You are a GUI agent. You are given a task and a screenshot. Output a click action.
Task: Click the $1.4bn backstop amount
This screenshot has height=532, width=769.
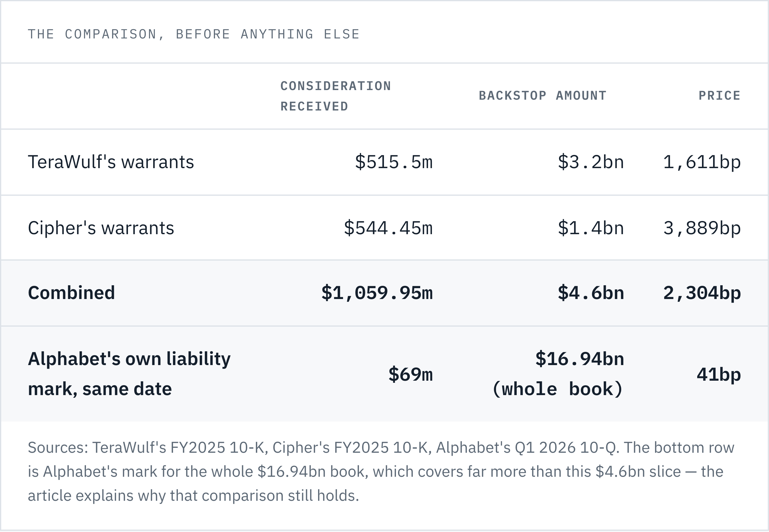(x=591, y=228)
